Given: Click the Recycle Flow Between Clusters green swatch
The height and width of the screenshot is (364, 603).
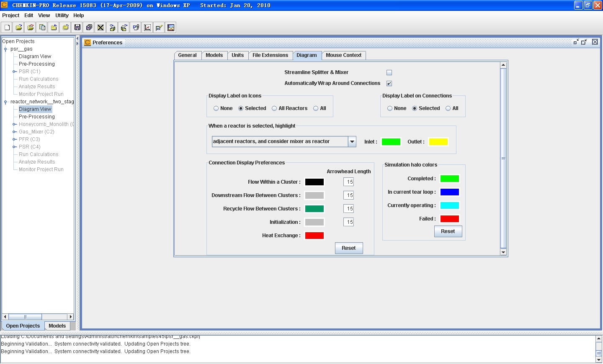Looking at the screenshot, I should tap(314, 209).
